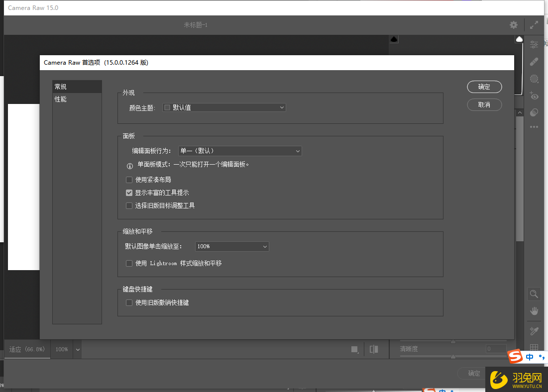Select the Red Eye removal icon
The image size is (548, 392).
pyautogui.click(x=534, y=96)
